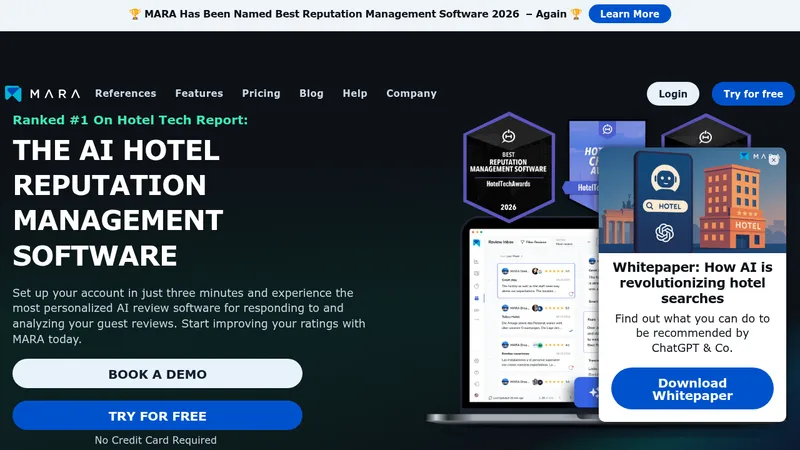Click the whitepaper title 'How AI is revolutionizing hotel searches'
This screenshot has height=450, width=800.
692,283
